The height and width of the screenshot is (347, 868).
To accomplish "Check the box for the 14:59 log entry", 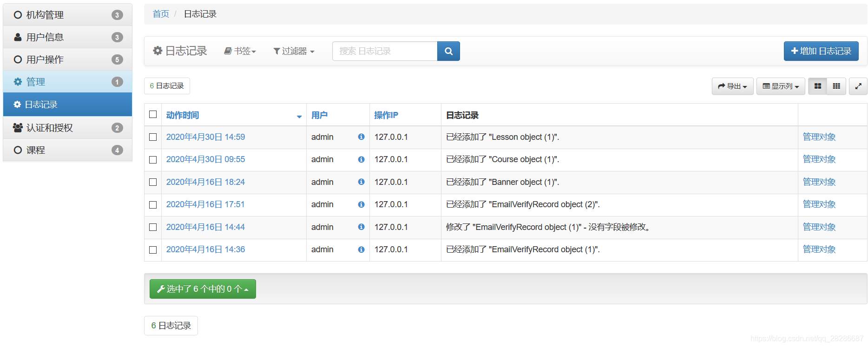I will click(x=153, y=137).
